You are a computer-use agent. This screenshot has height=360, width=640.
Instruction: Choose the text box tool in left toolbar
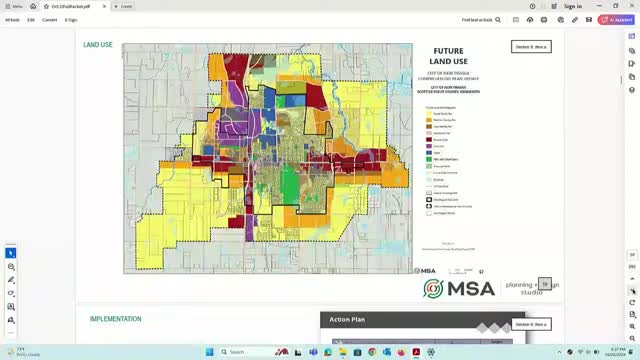[11, 307]
